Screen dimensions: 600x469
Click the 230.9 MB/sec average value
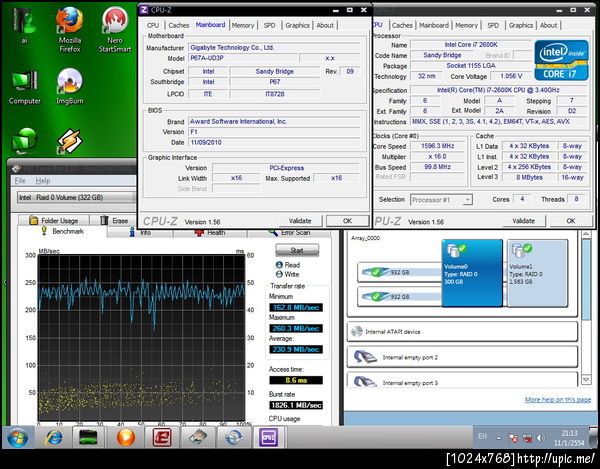click(x=296, y=349)
